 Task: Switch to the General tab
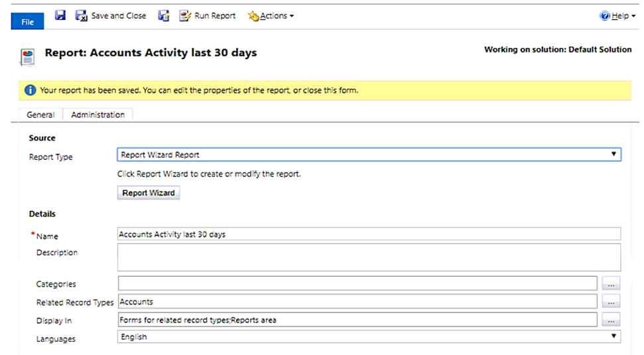tap(40, 115)
